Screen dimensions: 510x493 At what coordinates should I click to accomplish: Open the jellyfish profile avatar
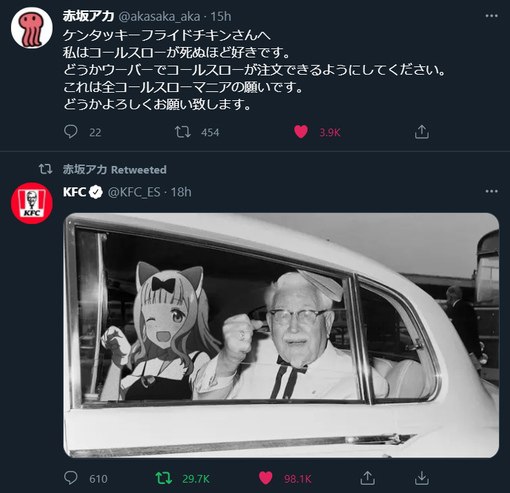[x=32, y=28]
